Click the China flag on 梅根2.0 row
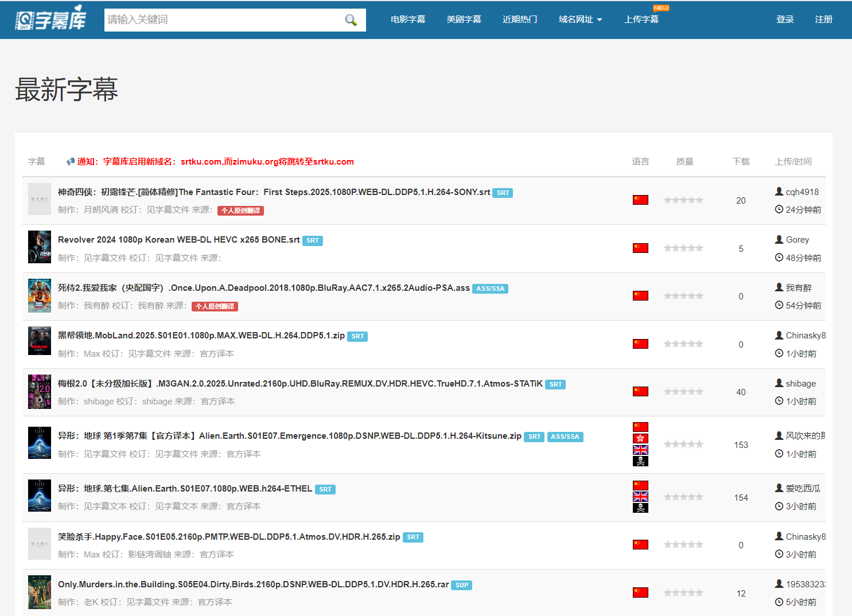852x616 pixels. click(640, 392)
